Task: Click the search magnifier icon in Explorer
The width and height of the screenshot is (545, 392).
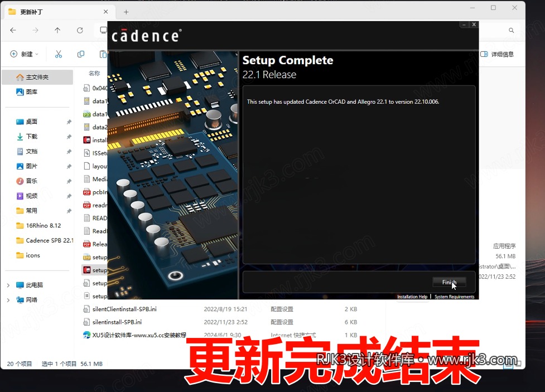Action: coord(512,30)
